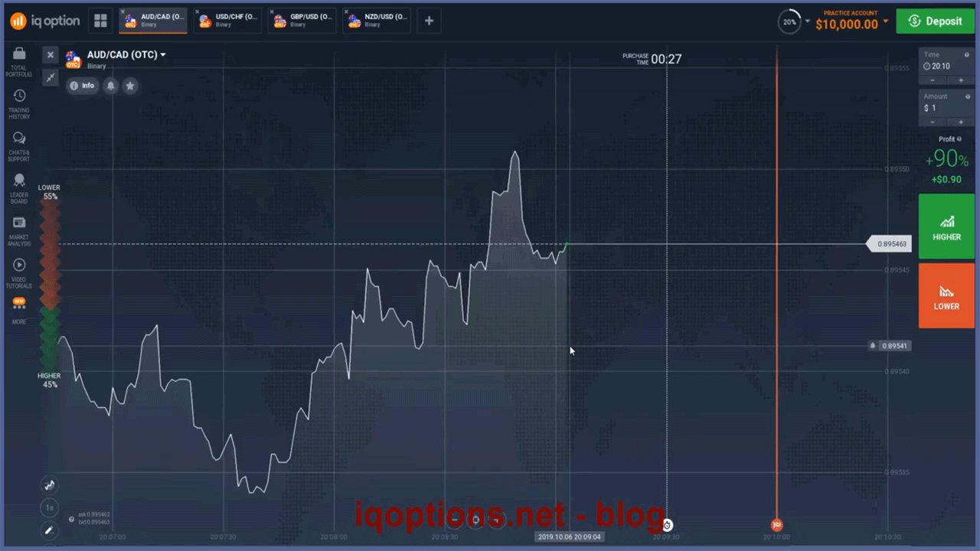Screen dimensions: 980x551
Task: Click the purchase deadline stopwatch marker
Action: 667,525
